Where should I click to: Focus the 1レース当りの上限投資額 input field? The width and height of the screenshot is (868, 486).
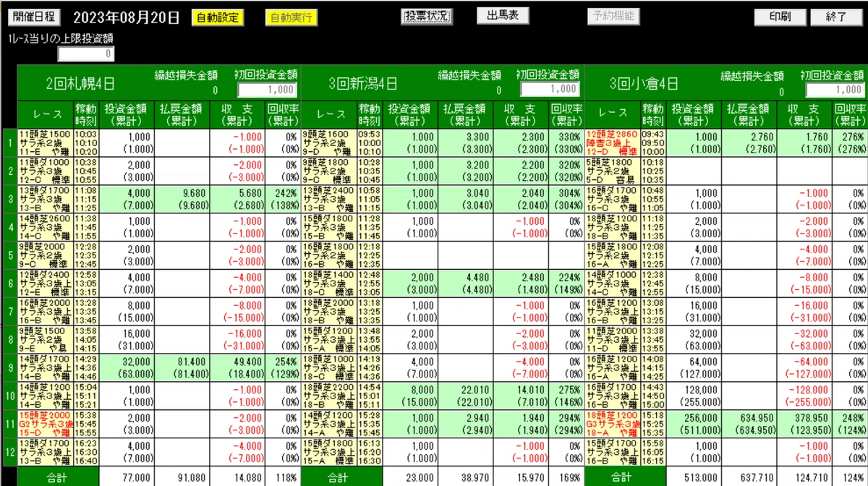pos(86,54)
